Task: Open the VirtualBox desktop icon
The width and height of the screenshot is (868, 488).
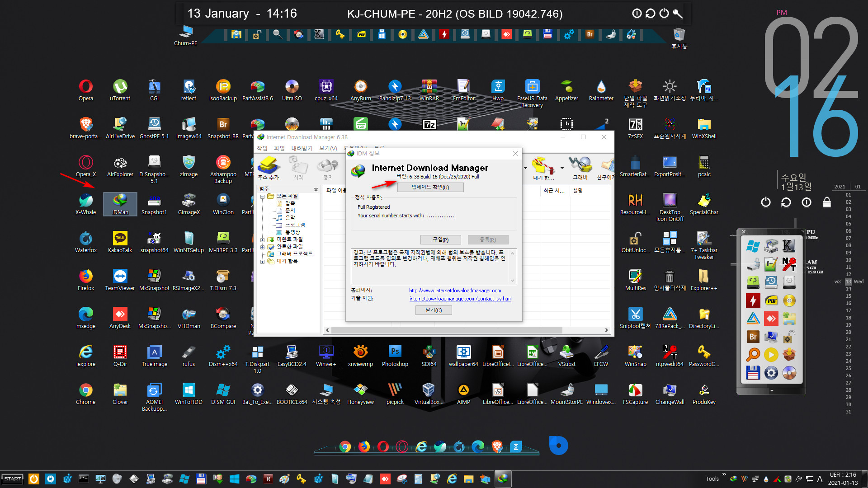Action: [429, 394]
